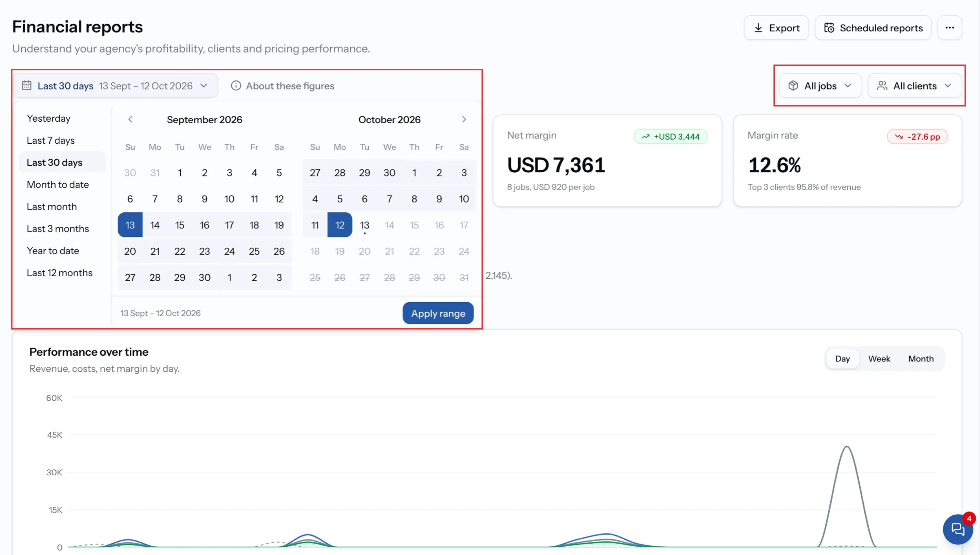
Task: Go to next month in calendar
Action: [x=464, y=119]
